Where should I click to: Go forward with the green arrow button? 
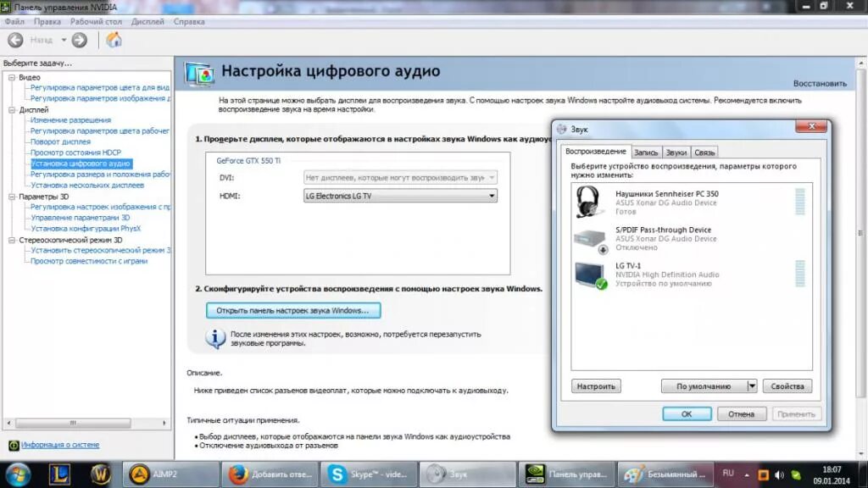(79, 40)
